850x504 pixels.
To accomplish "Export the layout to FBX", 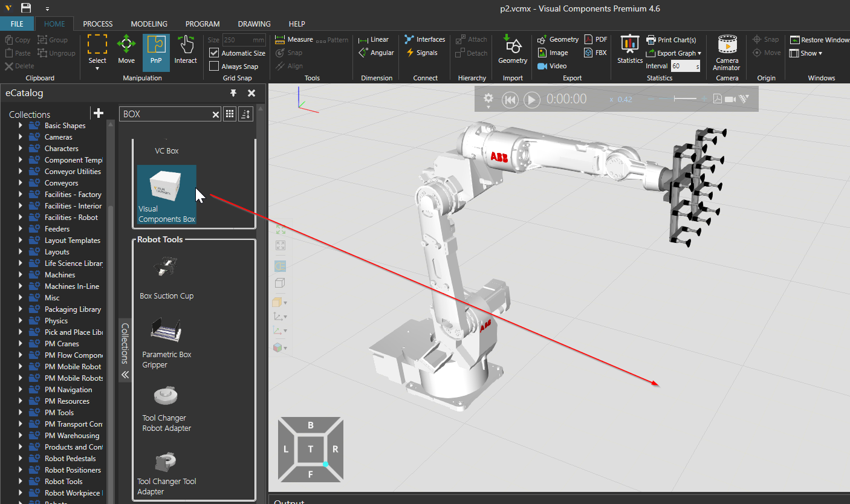I will click(x=595, y=53).
